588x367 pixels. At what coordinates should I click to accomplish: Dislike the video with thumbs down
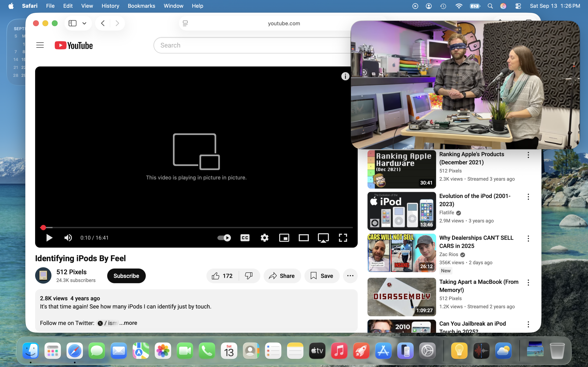point(249,276)
